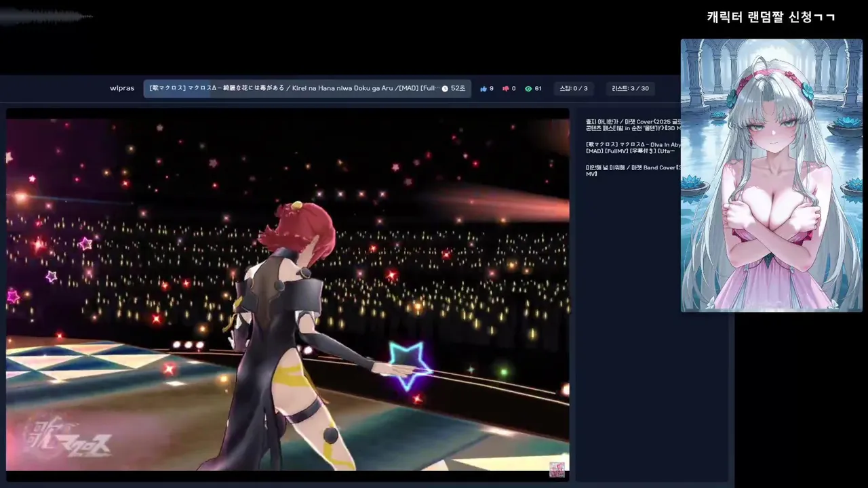This screenshot has width=868, height=488.
Task: Click the 리스트: 3 / 30 counter
Action: click(630, 89)
